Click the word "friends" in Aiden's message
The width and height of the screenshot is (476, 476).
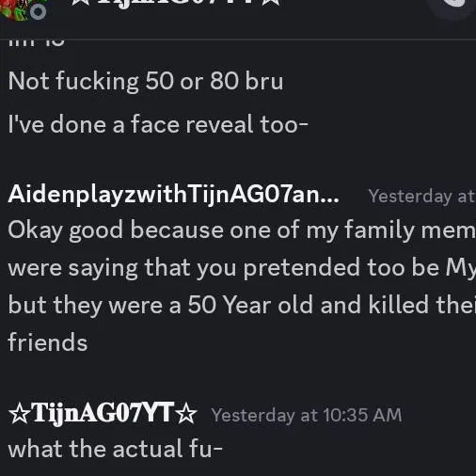tap(48, 342)
